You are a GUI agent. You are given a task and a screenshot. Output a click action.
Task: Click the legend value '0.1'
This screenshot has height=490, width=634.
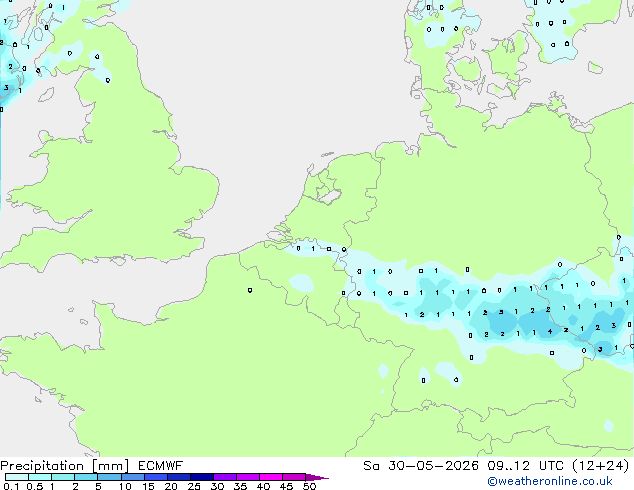[11, 486]
